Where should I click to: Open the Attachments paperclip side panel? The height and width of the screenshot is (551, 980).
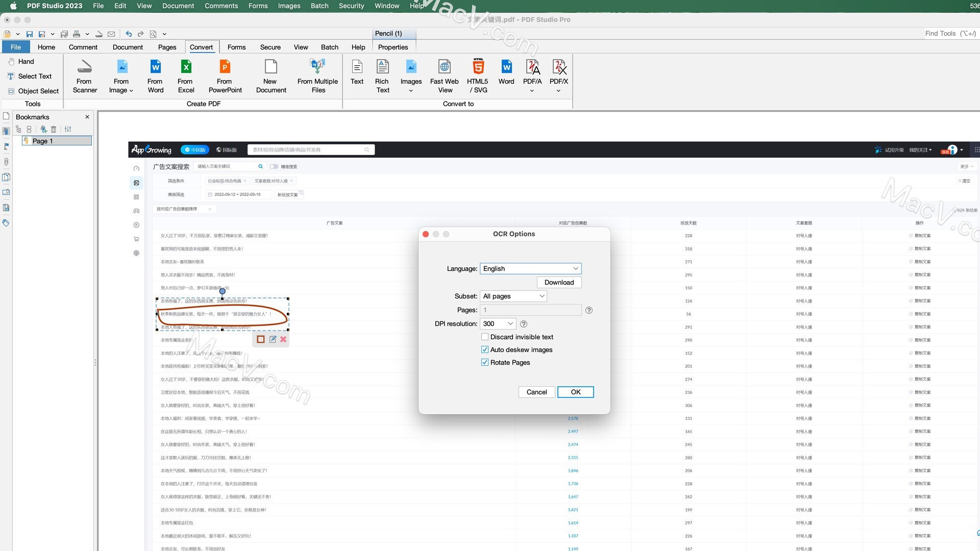[6, 162]
